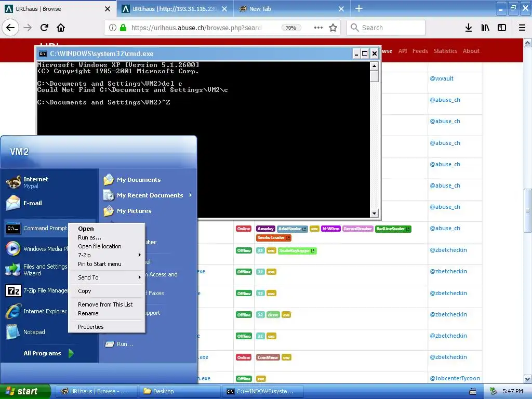Go to browser Home page
The height and width of the screenshot is (399, 532).
[x=61, y=28]
